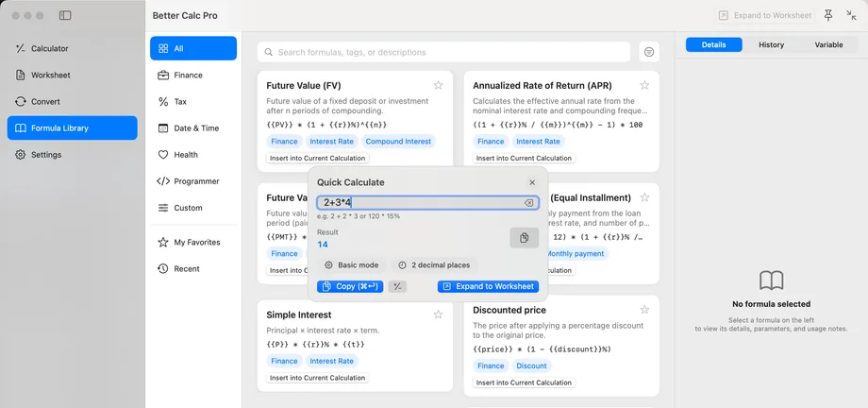Click Interest Rate tag on Future Value card
Image resolution: width=868 pixels, height=408 pixels.
click(331, 142)
